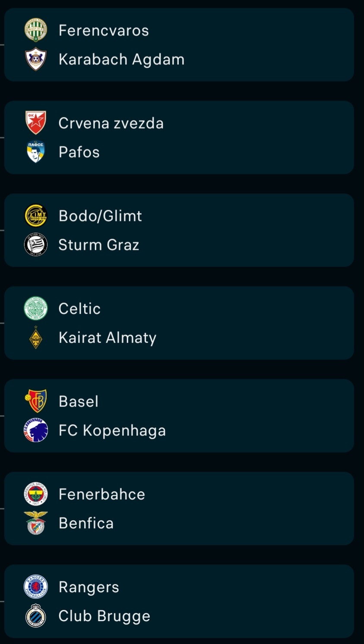Viewport: 364px width, 644px height.
Task: Click the Celtic clover badge
Action: [x=35, y=309]
